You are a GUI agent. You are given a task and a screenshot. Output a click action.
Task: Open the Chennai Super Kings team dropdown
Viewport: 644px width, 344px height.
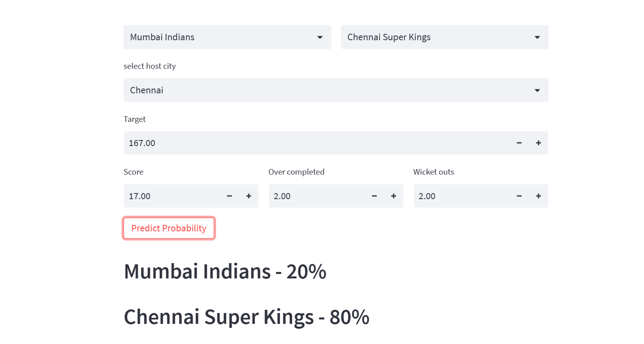(445, 37)
